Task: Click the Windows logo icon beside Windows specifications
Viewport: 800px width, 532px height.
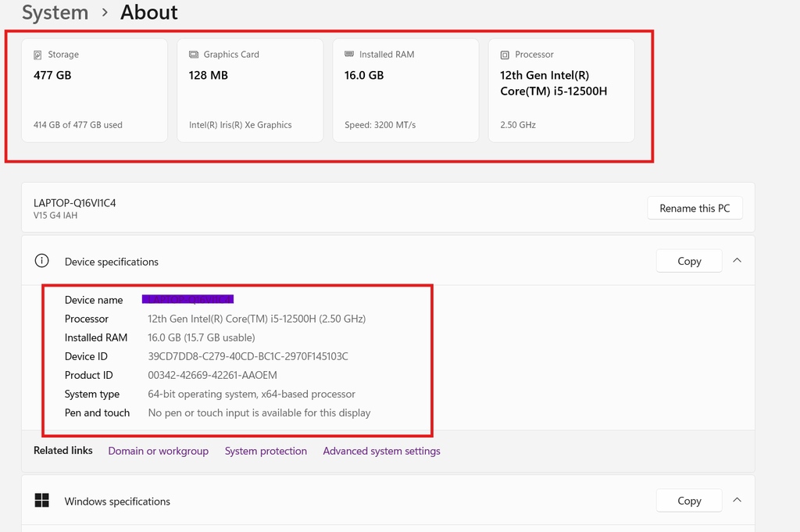Action: tap(42, 501)
